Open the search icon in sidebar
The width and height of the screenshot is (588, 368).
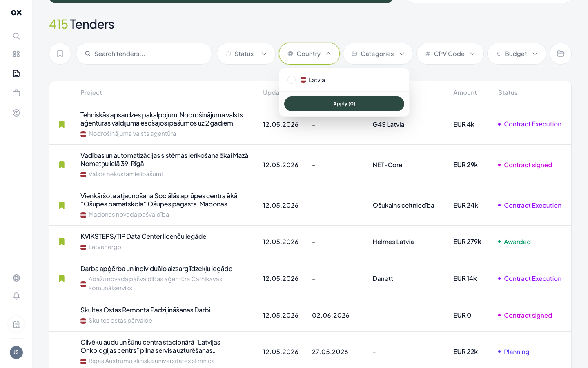pyautogui.click(x=16, y=36)
